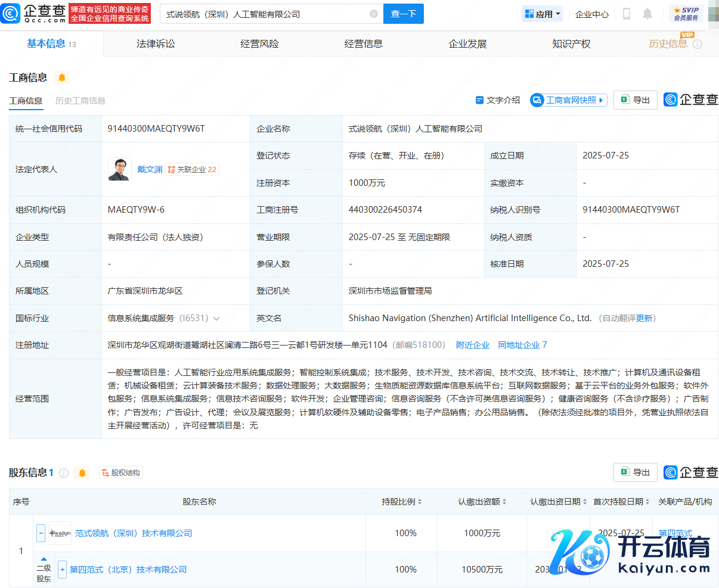Click info icon beside 股东信息 heading
719x588 pixels.
tap(64, 473)
